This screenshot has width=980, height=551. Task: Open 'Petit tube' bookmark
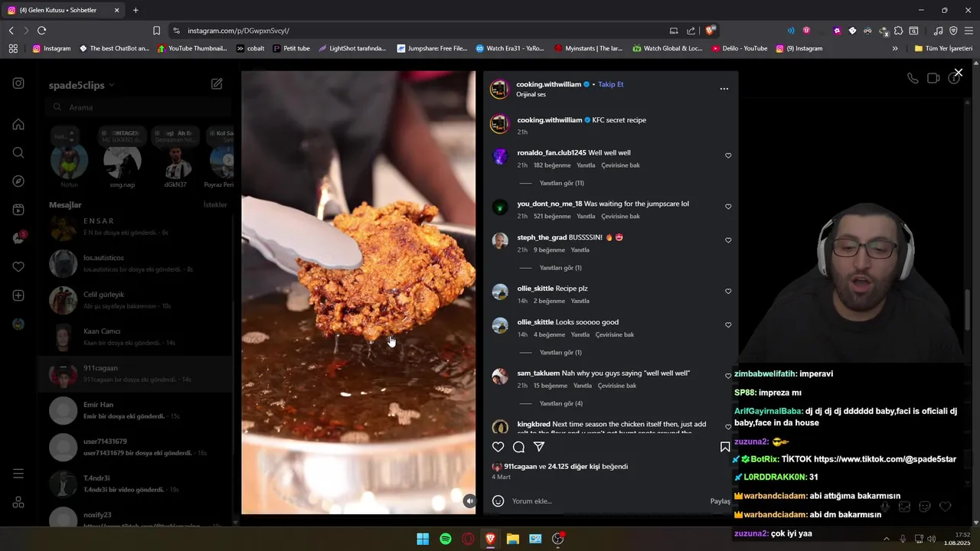pyautogui.click(x=291, y=48)
